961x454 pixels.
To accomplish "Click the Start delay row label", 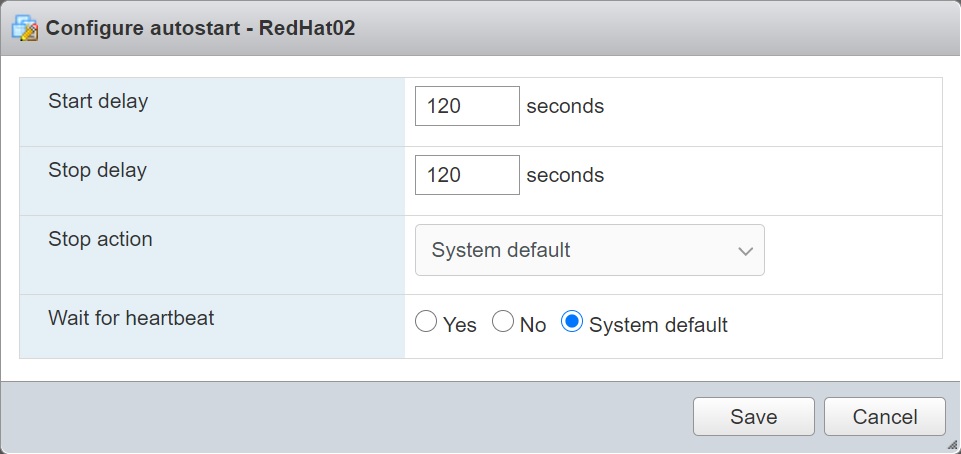I will [98, 101].
